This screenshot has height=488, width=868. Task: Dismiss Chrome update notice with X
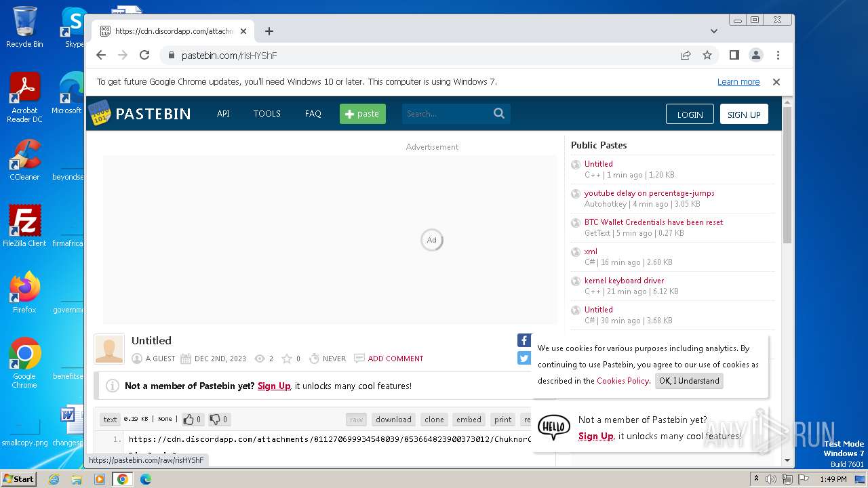(776, 82)
